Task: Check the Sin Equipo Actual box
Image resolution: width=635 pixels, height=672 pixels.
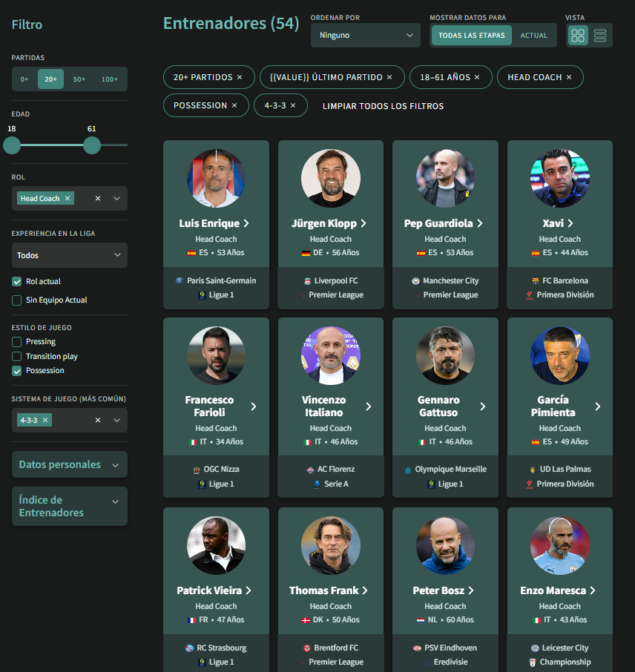Action: [17, 300]
